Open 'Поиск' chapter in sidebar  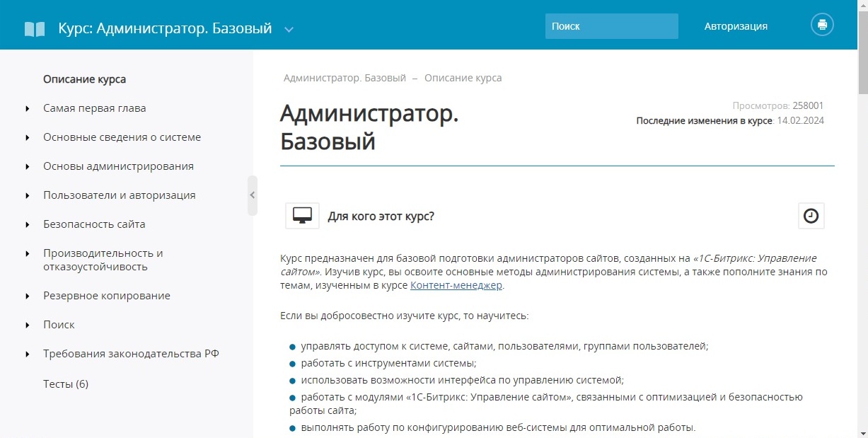59,325
